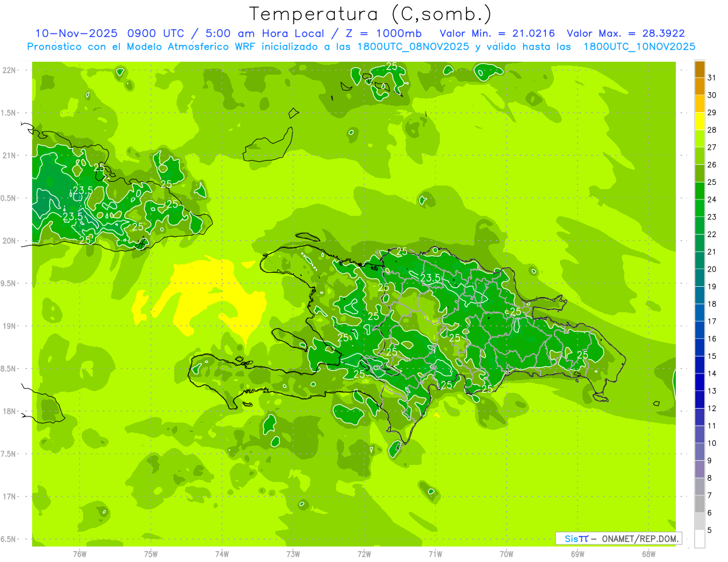
Task: Click the gray colorbar swatch between 6 and 7
Action: click(699, 504)
